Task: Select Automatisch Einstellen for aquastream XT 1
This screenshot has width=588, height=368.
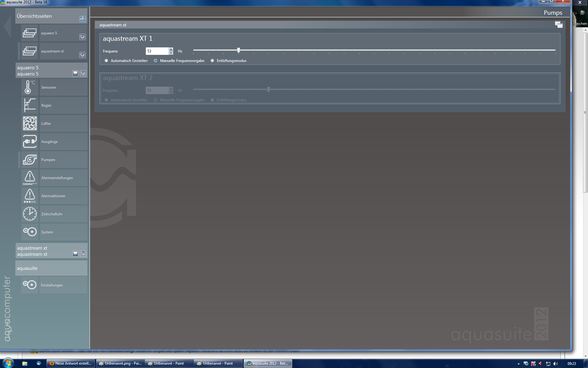Action: 106,61
